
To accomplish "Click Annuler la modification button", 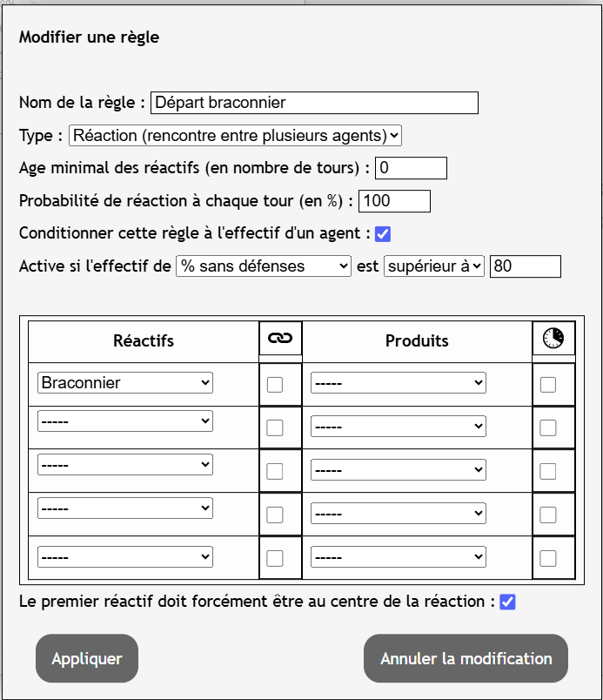I will 466,658.
